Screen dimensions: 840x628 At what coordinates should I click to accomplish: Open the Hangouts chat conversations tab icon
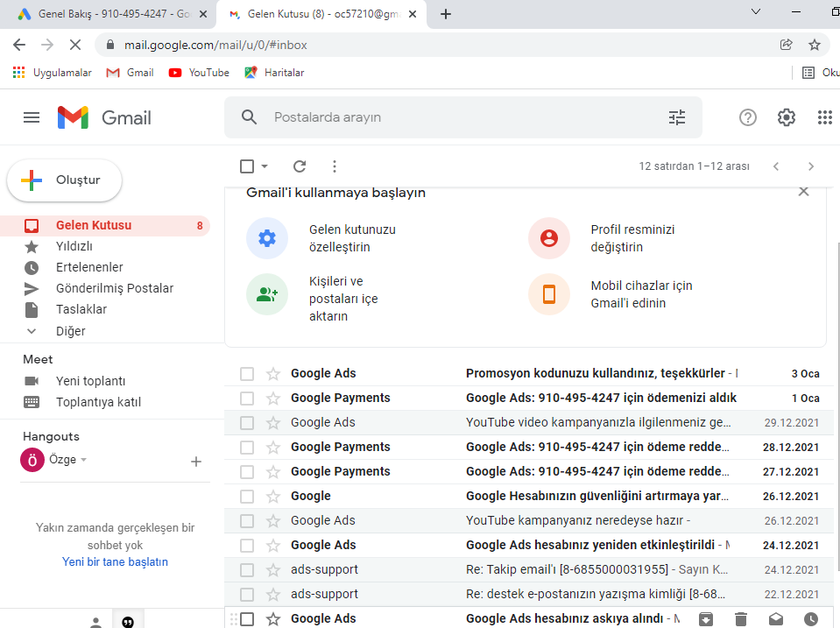(128, 622)
